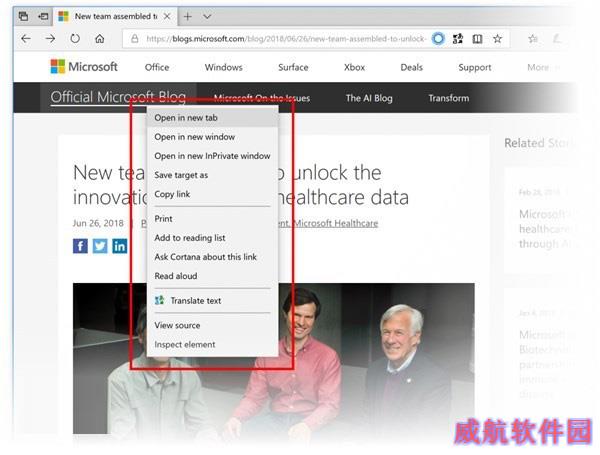Choose Inspect element
The image size is (600, 455).
coord(212,344)
